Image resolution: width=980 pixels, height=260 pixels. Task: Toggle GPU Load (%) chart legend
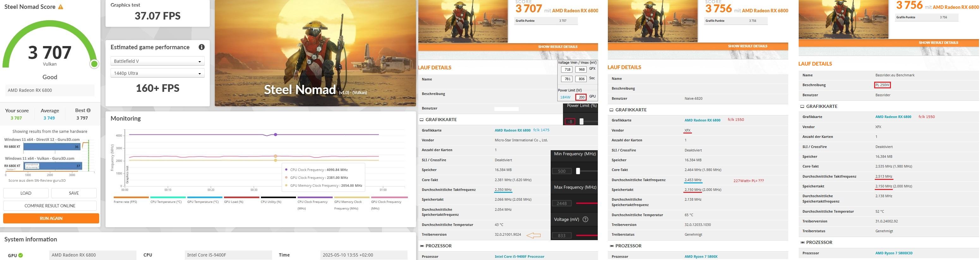pos(242,200)
